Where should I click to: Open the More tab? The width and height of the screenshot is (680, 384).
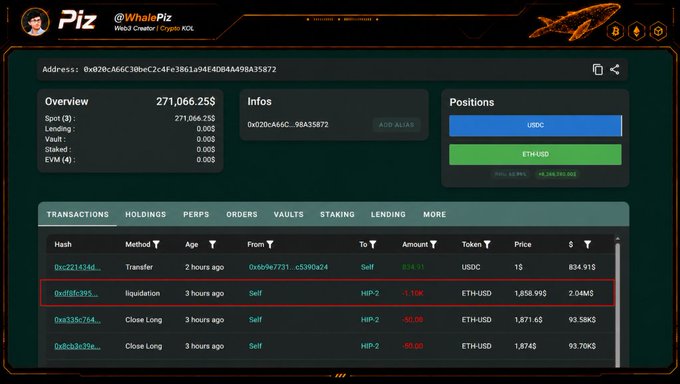tap(435, 214)
